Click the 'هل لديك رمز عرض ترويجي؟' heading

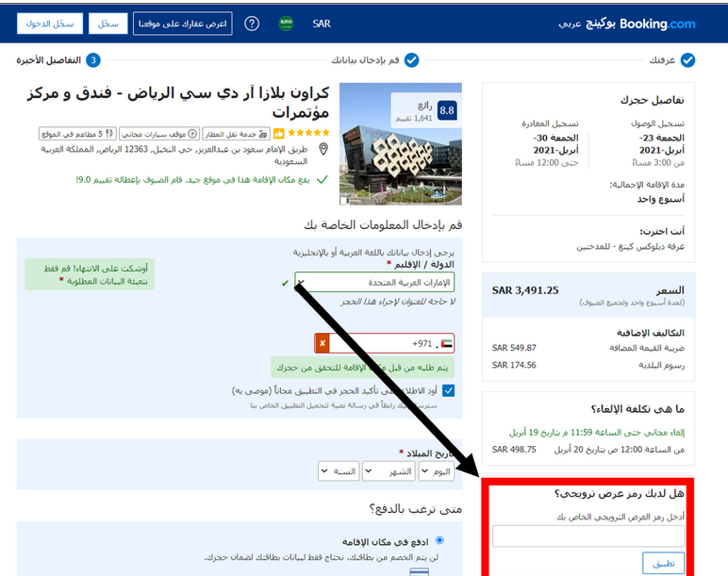coord(620,493)
